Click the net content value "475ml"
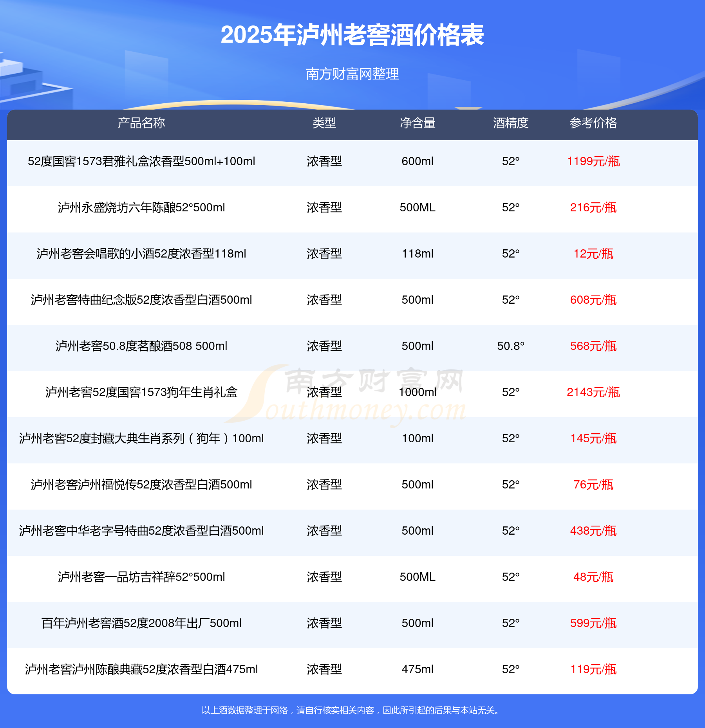This screenshot has height=728, width=705. click(x=418, y=669)
